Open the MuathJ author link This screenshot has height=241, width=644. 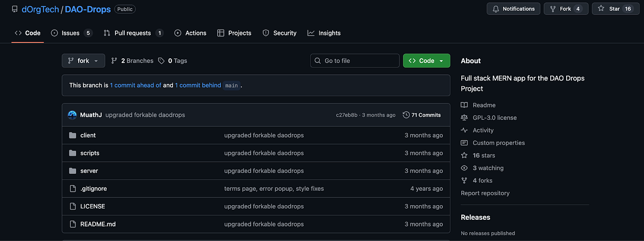tap(91, 115)
